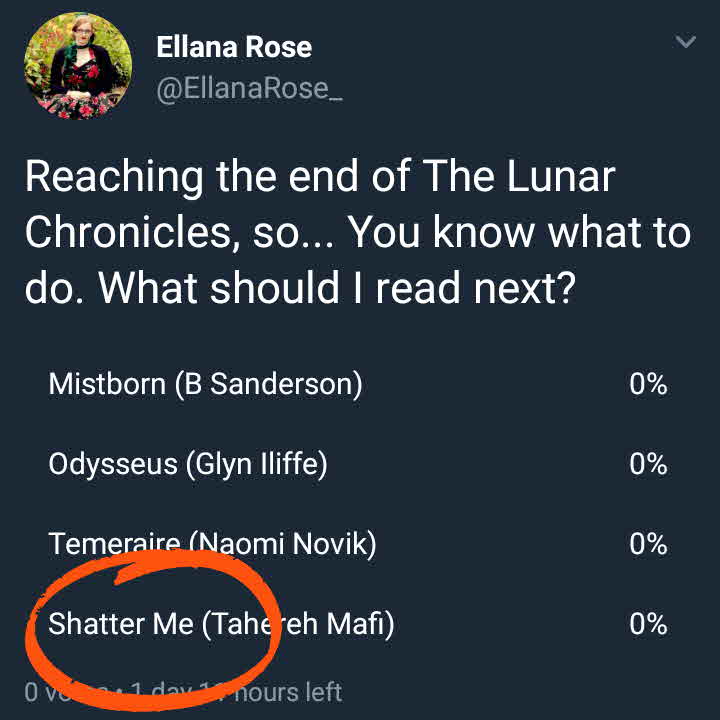
Task: Click the 0% result beside Temeraire
Action: pos(648,544)
